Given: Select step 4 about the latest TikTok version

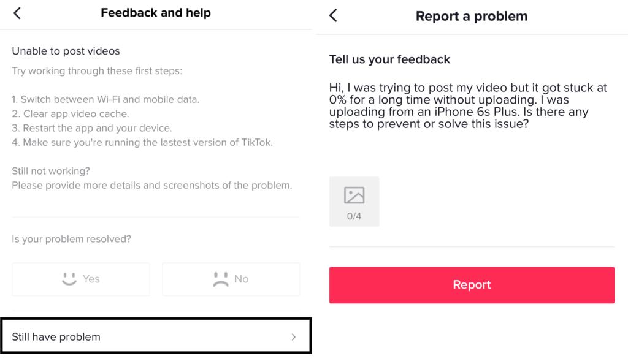Looking at the screenshot, I should (142, 142).
